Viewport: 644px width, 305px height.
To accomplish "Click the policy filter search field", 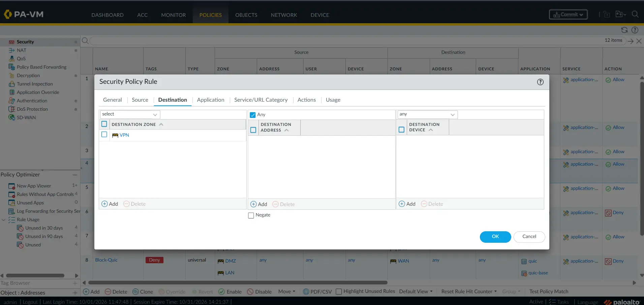I will [x=357, y=41].
